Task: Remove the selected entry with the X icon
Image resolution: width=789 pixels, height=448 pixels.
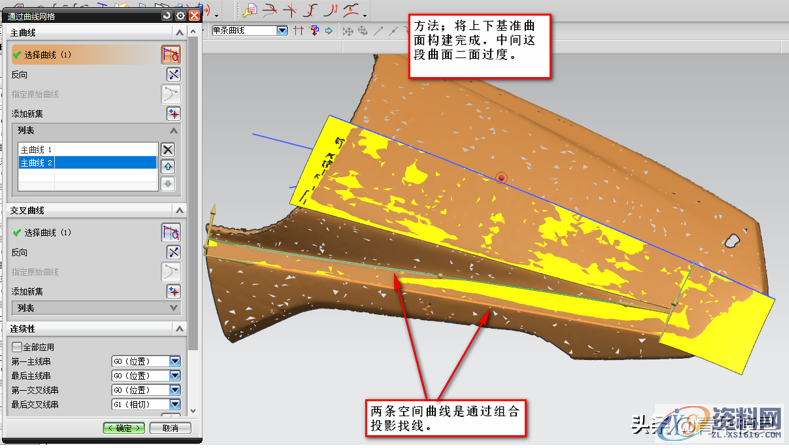Action: [168, 149]
